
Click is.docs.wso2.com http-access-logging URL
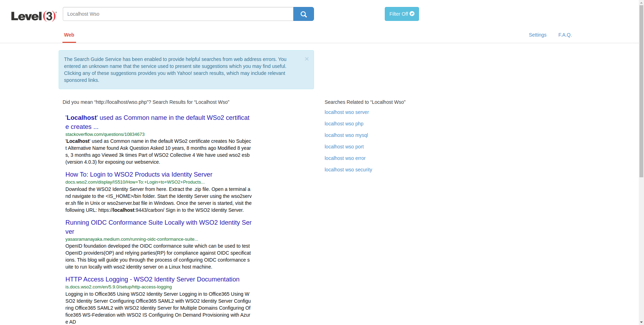click(x=119, y=287)
